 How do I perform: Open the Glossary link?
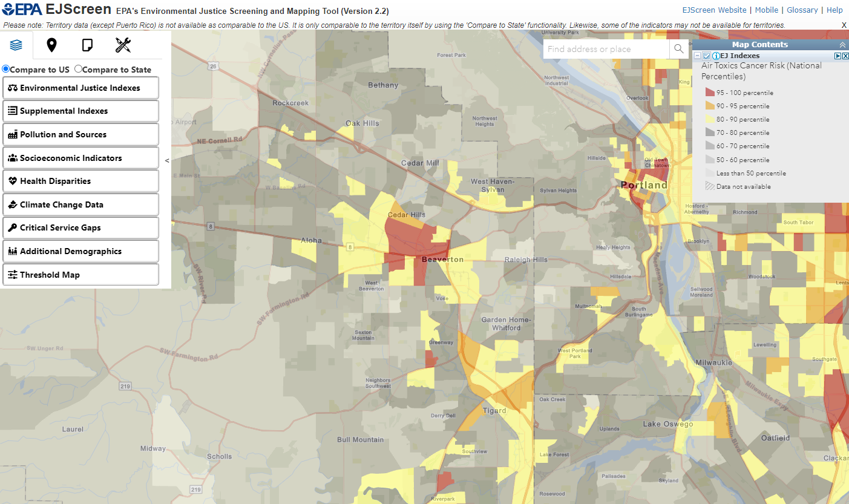point(802,10)
